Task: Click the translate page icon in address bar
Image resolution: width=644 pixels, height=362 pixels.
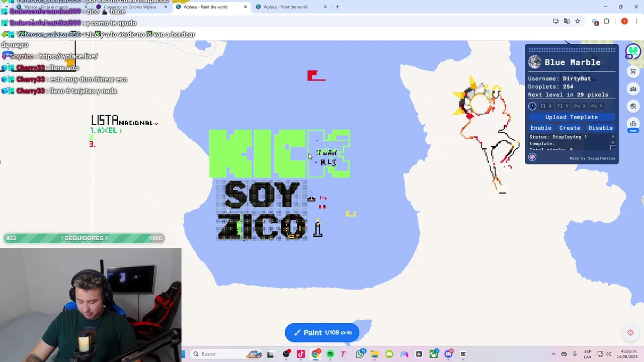Action: 567,21
